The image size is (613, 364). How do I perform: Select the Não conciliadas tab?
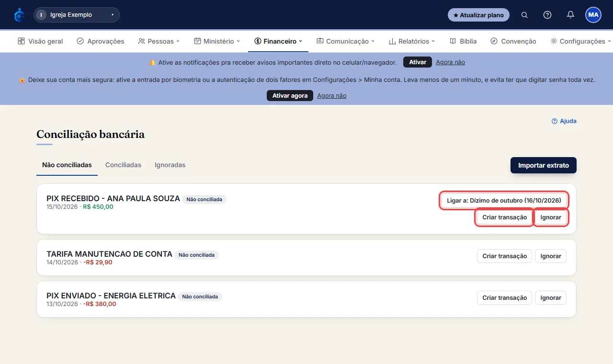coord(67,165)
